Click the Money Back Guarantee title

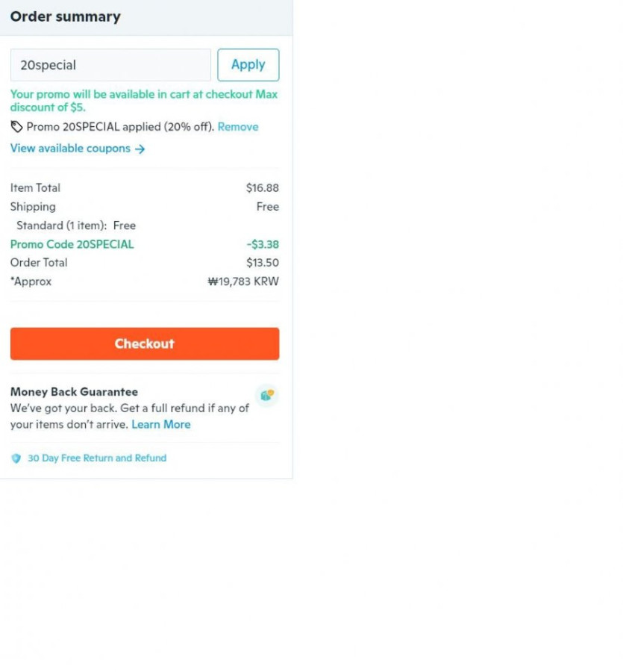(74, 392)
